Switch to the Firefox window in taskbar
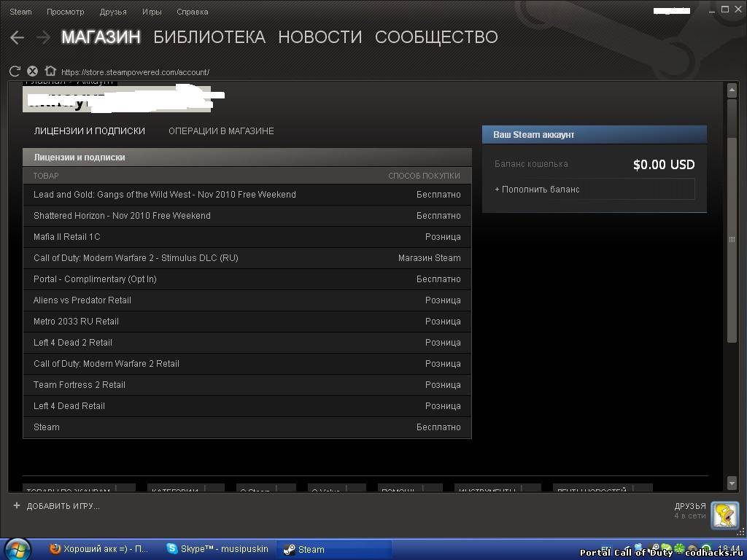The image size is (747, 560). tap(99, 549)
